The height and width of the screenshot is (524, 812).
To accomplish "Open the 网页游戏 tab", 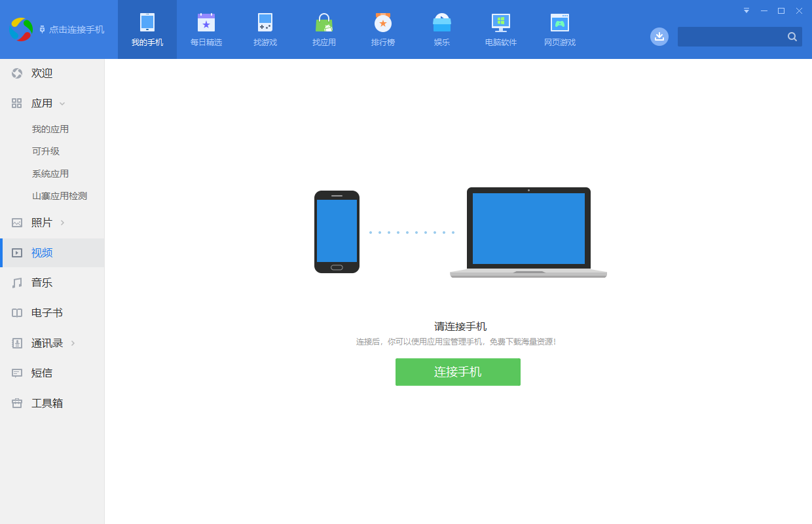I will pos(560,29).
